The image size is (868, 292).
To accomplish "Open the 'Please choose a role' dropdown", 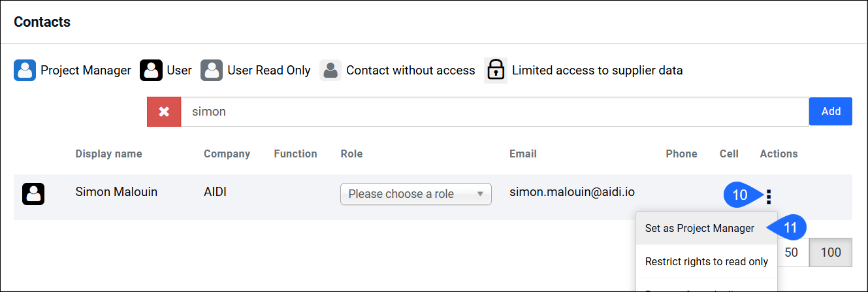I will [x=416, y=194].
